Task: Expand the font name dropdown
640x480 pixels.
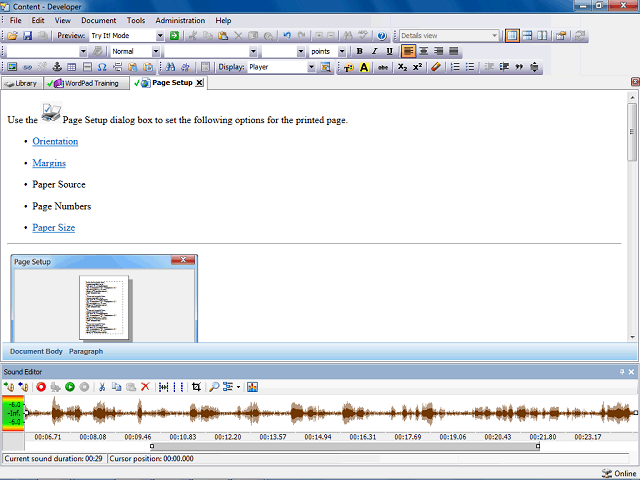Action: coord(253,51)
